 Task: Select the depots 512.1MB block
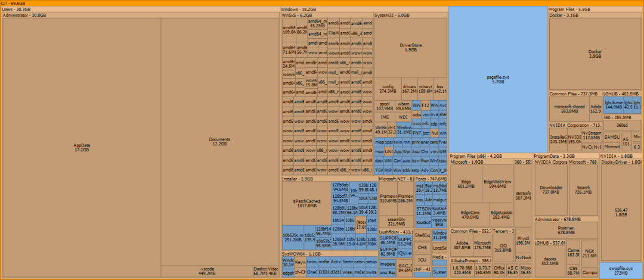[x=550, y=262]
